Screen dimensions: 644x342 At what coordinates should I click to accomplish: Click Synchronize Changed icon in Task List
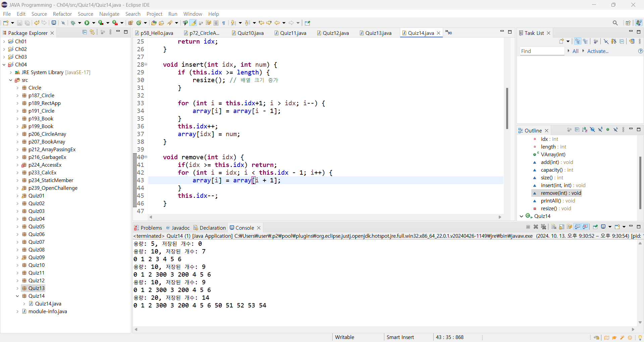pos(632,41)
